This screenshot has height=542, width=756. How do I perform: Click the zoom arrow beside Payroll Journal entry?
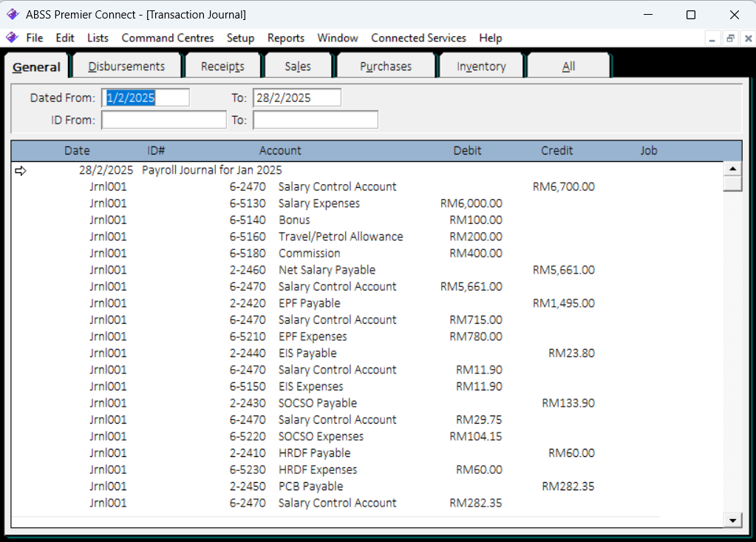click(x=21, y=171)
